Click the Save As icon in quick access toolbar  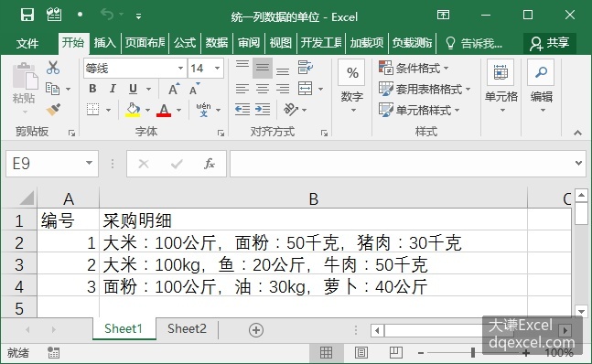pyautogui.click(x=54, y=16)
